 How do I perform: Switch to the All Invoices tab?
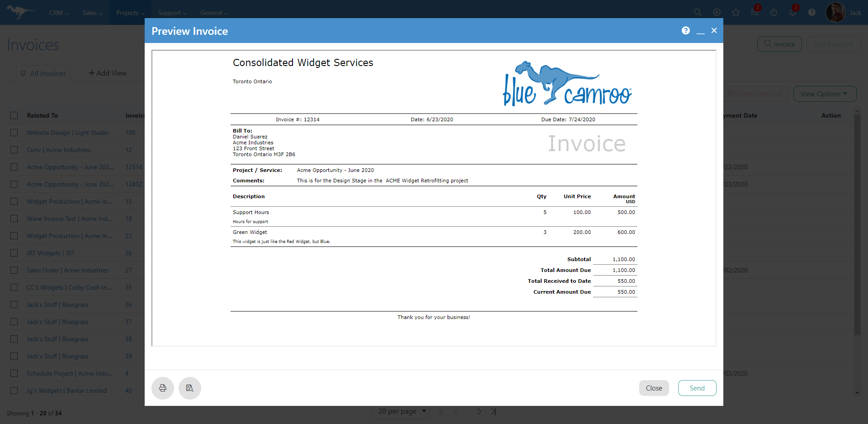click(47, 73)
